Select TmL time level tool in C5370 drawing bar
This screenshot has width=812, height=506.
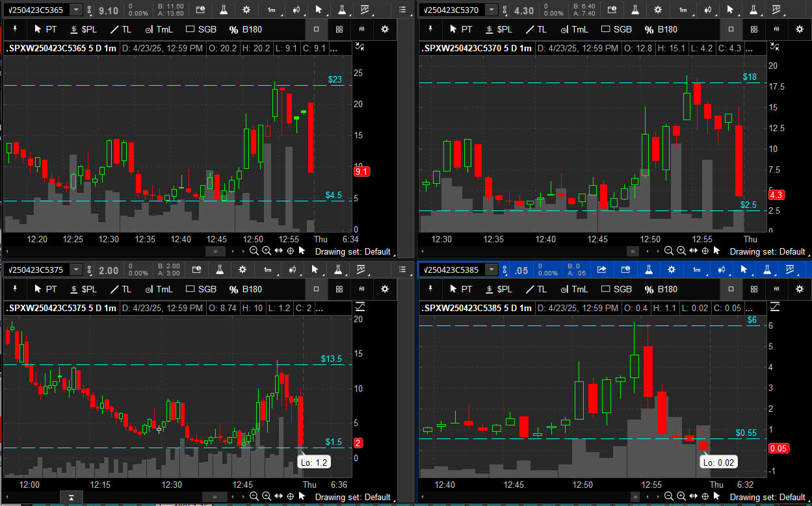(x=573, y=29)
